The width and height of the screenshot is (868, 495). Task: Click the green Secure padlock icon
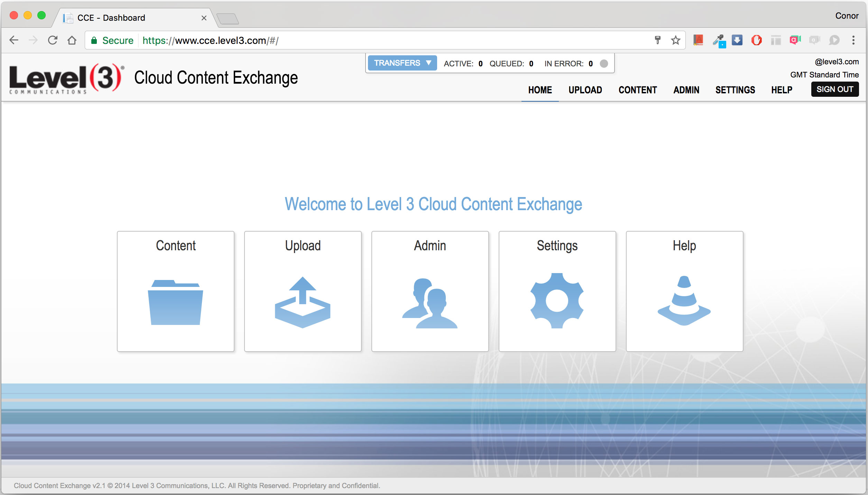click(x=94, y=40)
